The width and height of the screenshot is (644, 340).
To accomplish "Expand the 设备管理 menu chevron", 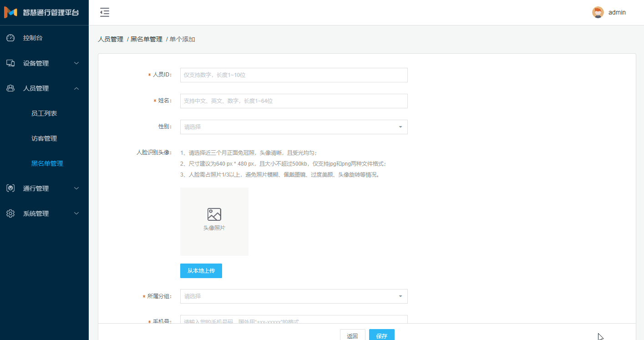I will point(76,63).
